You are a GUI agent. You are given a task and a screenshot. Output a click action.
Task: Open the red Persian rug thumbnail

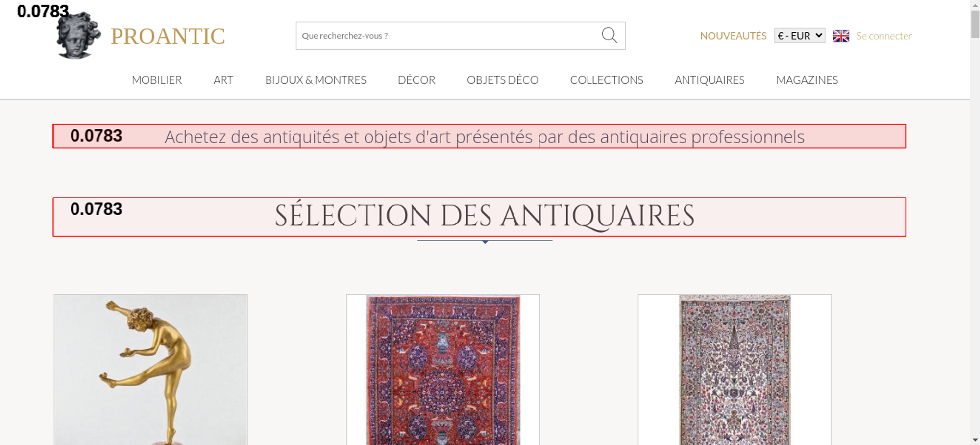tap(443, 370)
